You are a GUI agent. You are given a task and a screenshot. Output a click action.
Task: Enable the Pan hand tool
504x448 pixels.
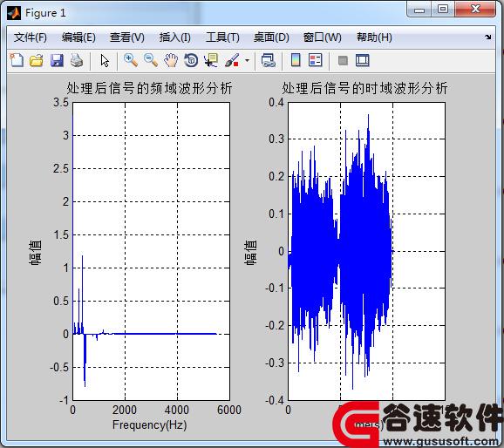(171, 60)
